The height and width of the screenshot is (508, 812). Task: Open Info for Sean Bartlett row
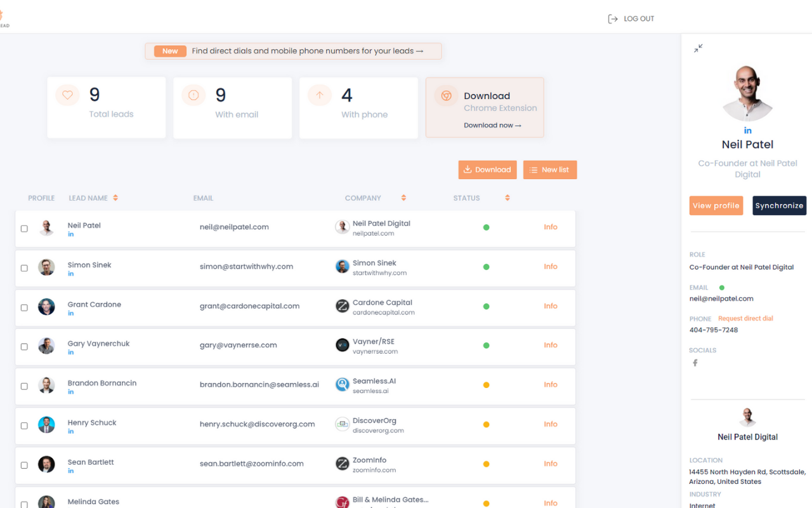[551, 463]
